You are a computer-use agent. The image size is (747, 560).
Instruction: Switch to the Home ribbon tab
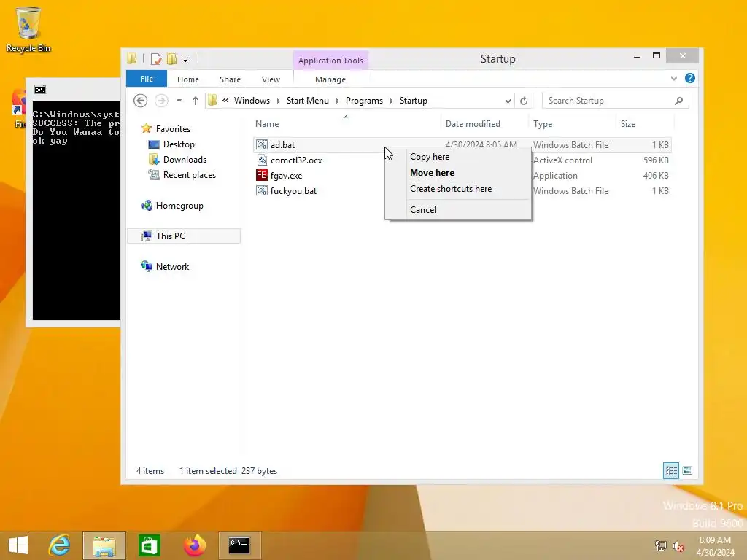(187, 79)
